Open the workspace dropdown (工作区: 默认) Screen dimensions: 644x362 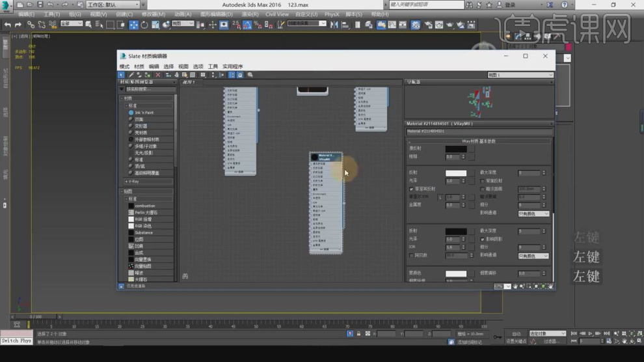click(x=113, y=5)
